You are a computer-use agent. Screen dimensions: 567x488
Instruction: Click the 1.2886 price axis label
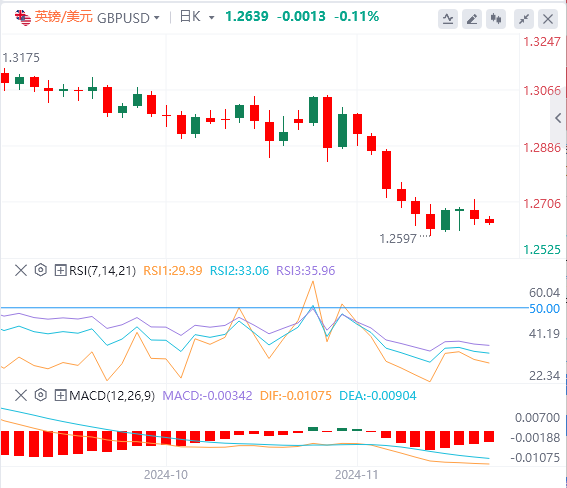542,147
